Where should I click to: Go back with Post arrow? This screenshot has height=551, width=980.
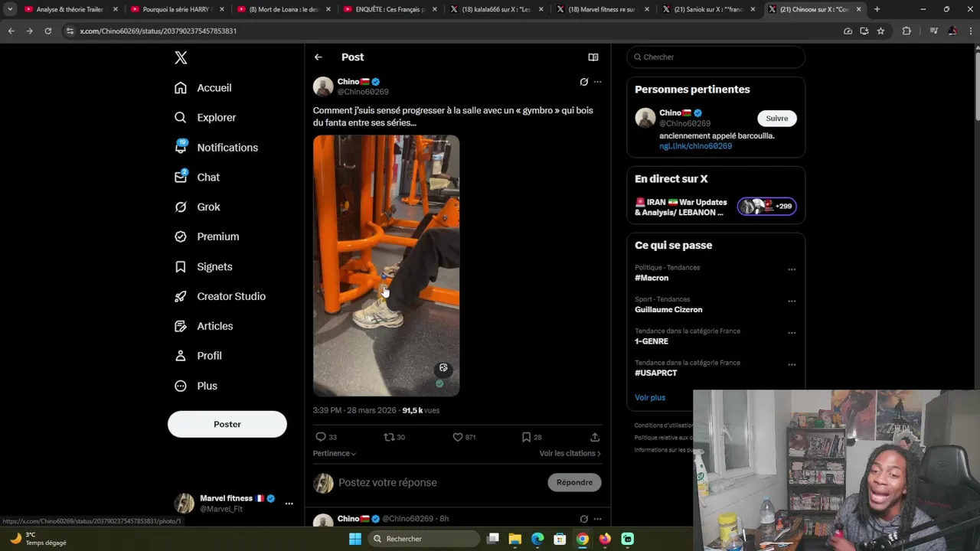318,57
